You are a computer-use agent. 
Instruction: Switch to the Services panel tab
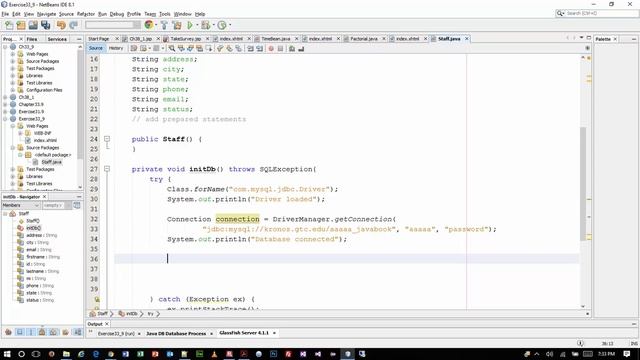[x=57, y=39]
